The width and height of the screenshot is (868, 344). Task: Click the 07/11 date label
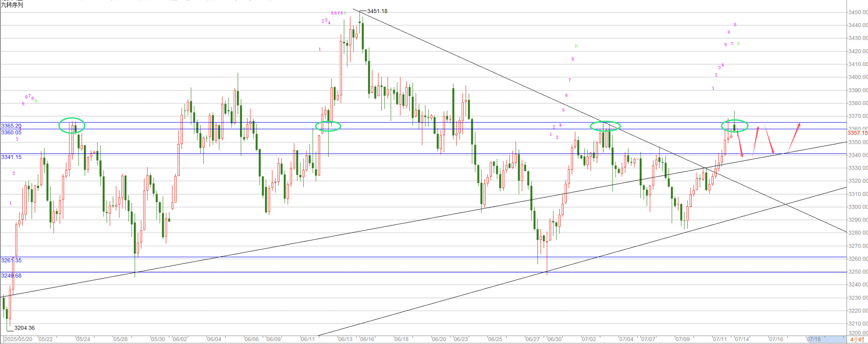coord(720,339)
